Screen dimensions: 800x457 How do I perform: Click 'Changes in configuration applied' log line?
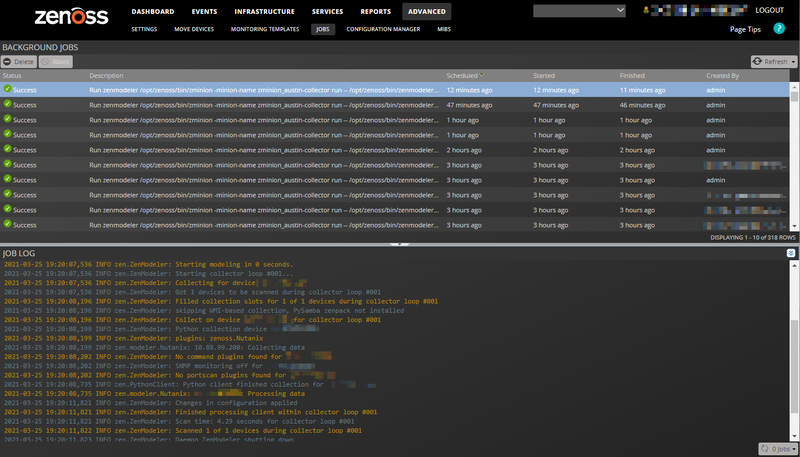point(151,402)
